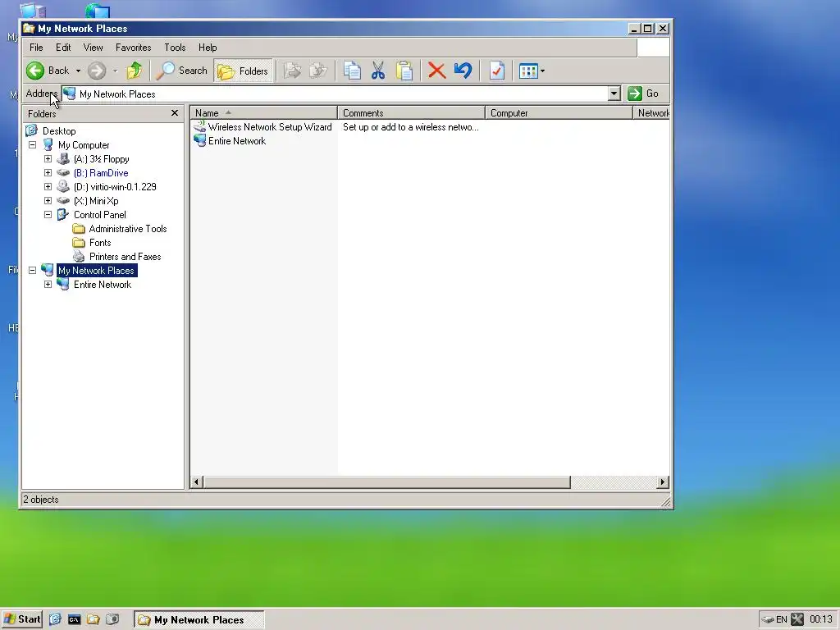Open the Forward history dropdown arrow
The width and height of the screenshot is (840, 630).
(115, 71)
